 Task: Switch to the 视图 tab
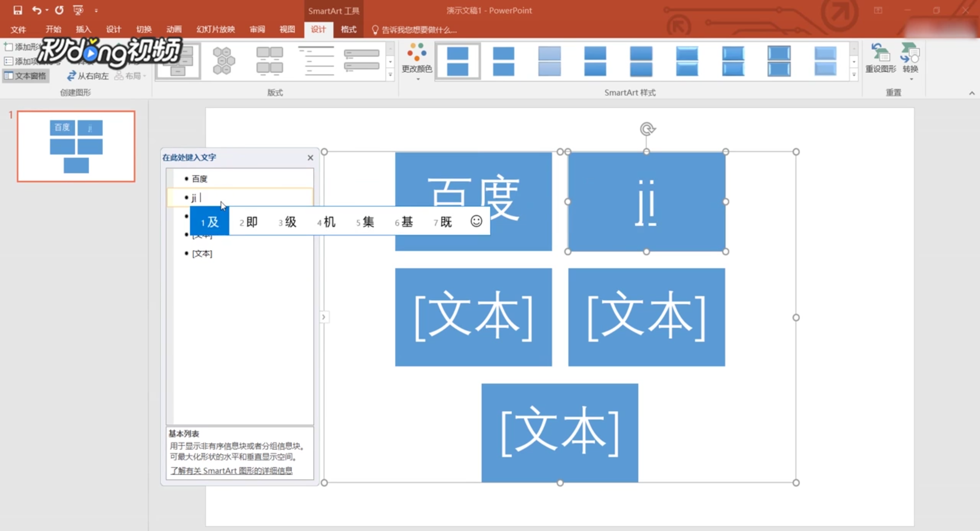pos(287,30)
